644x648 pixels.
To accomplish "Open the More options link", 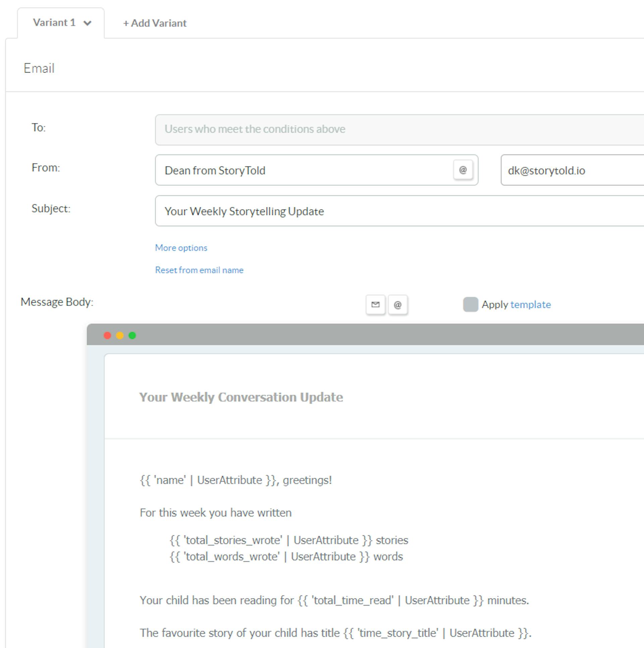I will click(x=181, y=248).
